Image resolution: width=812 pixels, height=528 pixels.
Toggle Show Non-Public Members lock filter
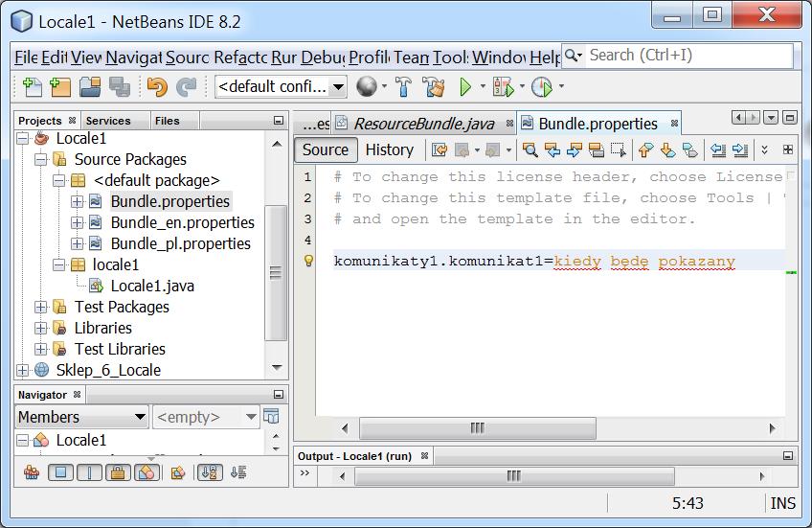pos(118,472)
